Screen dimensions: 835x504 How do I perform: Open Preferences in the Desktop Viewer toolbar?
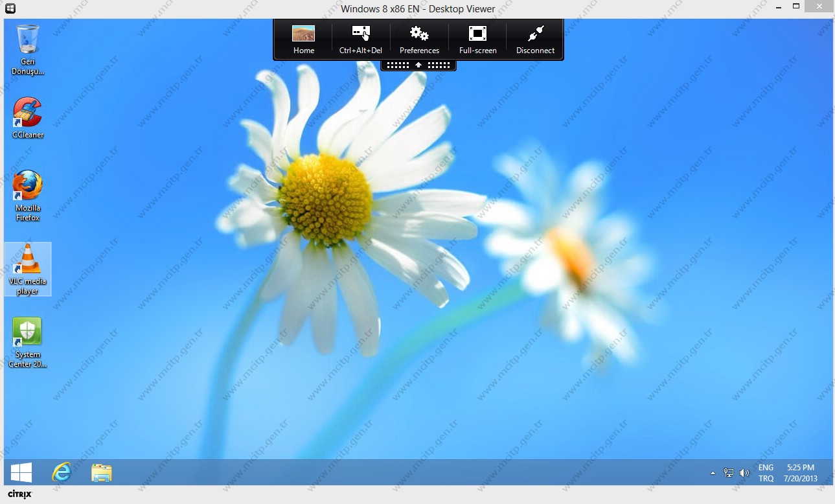(419, 40)
